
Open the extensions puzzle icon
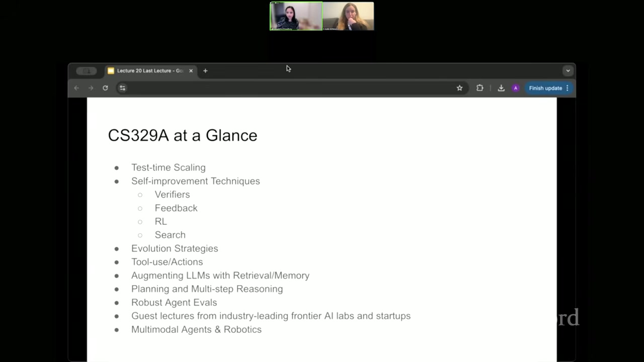coord(479,88)
